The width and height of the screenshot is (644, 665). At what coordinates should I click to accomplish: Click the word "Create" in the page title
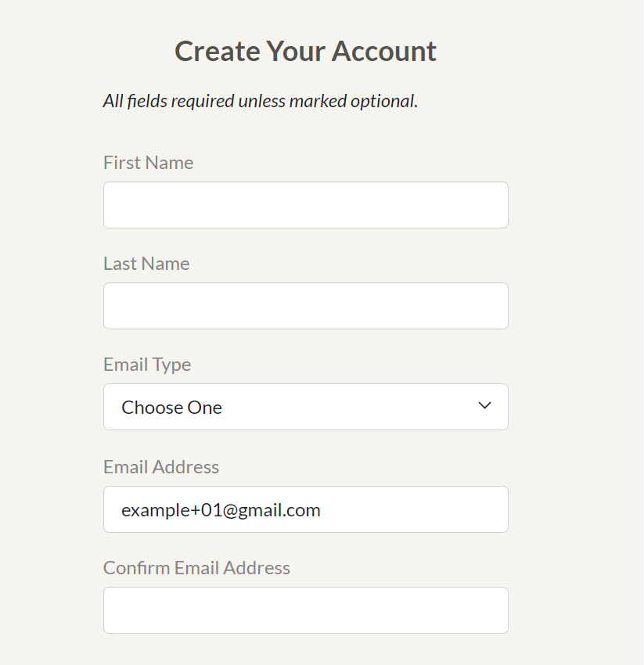(217, 52)
